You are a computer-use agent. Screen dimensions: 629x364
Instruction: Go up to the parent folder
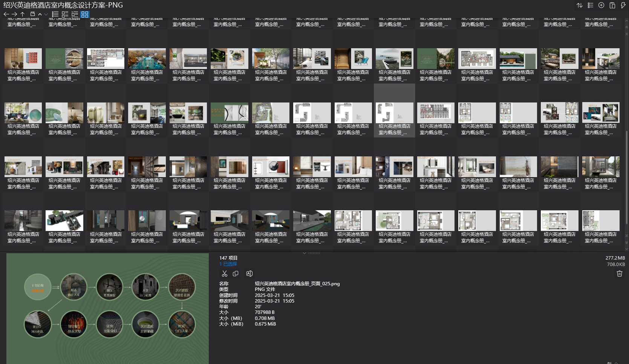(23, 14)
